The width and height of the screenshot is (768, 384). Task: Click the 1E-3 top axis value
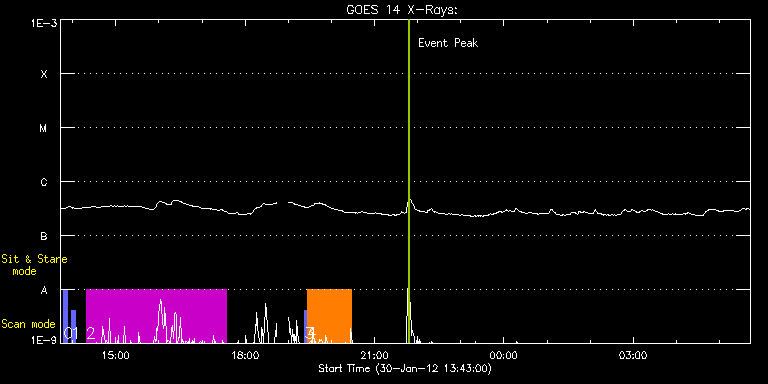44,23
